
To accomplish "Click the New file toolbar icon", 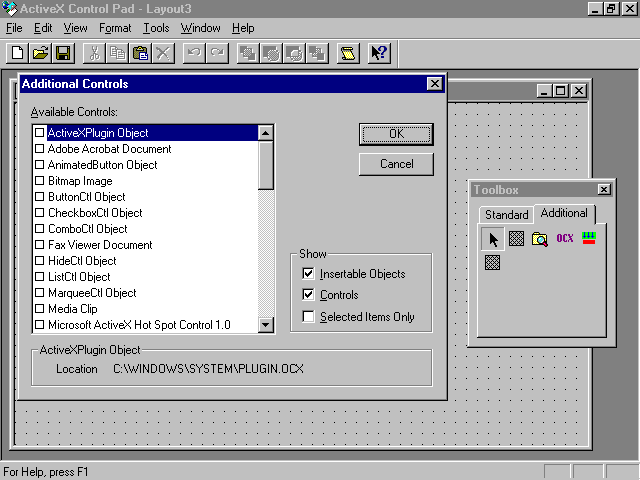I will pyautogui.click(x=17, y=53).
